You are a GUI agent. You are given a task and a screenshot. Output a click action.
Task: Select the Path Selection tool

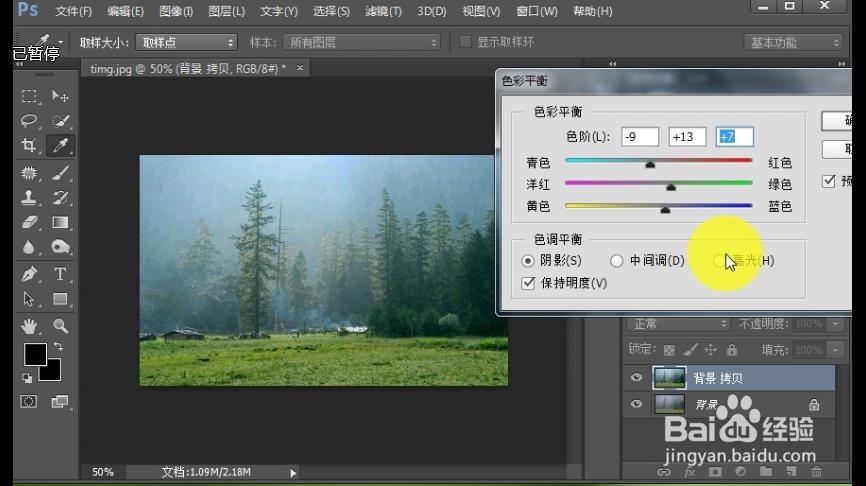(29, 299)
